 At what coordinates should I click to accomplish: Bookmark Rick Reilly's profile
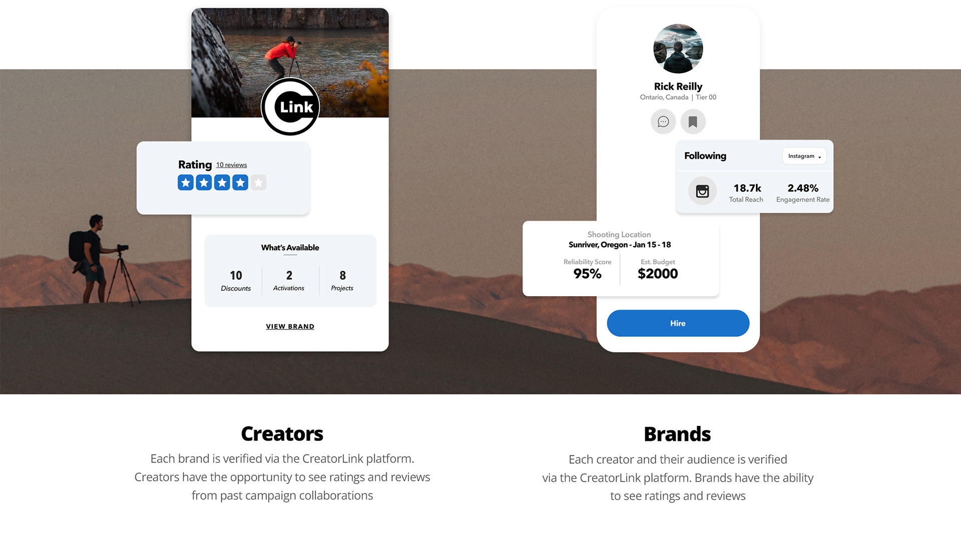coord(693,122)
